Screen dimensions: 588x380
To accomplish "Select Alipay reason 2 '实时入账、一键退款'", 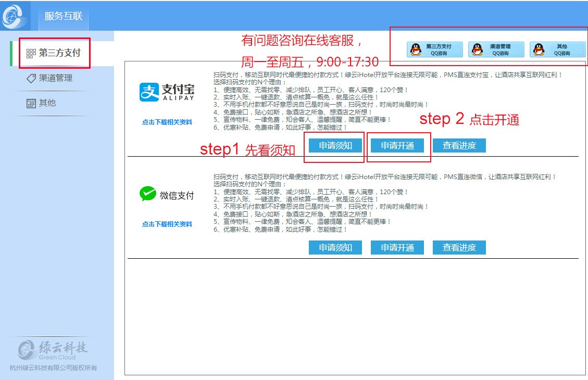I will point(296,97).
